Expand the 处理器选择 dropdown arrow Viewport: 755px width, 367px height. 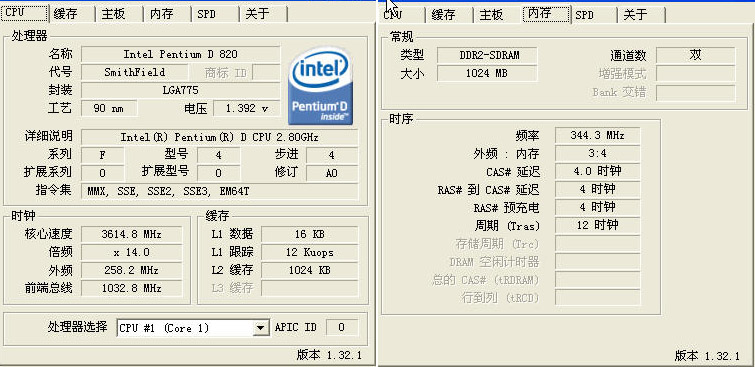[260, 328]
